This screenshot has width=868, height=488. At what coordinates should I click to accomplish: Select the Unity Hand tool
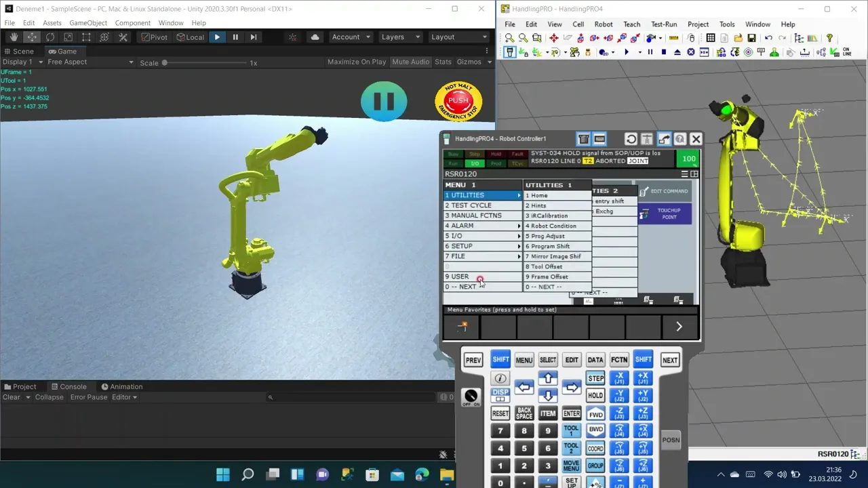tap(14, 37)
